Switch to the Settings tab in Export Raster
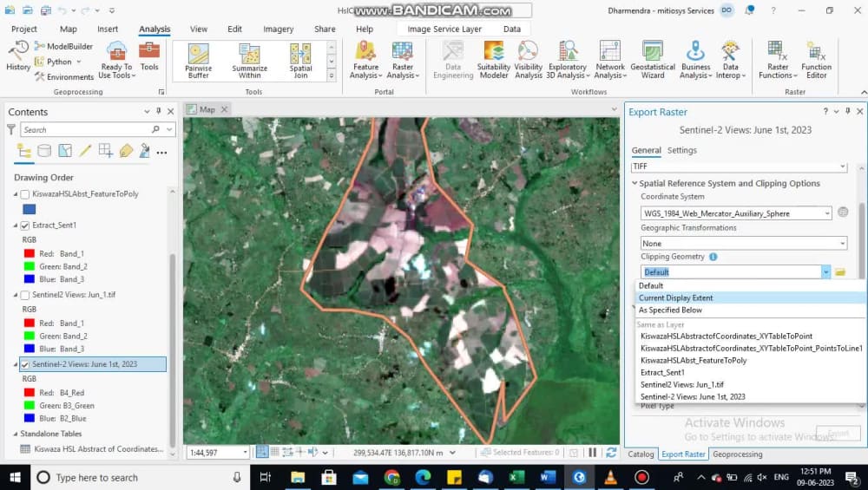The width and height of the screenshot is (868, 490). pyautogui.click(x=682, y=150)
